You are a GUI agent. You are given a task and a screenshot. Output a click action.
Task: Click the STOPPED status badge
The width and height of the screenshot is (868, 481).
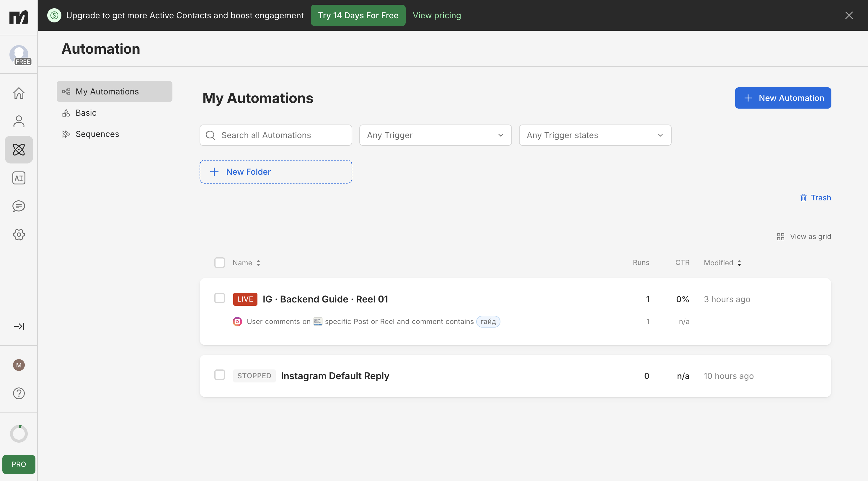click(x=254, y=376)
